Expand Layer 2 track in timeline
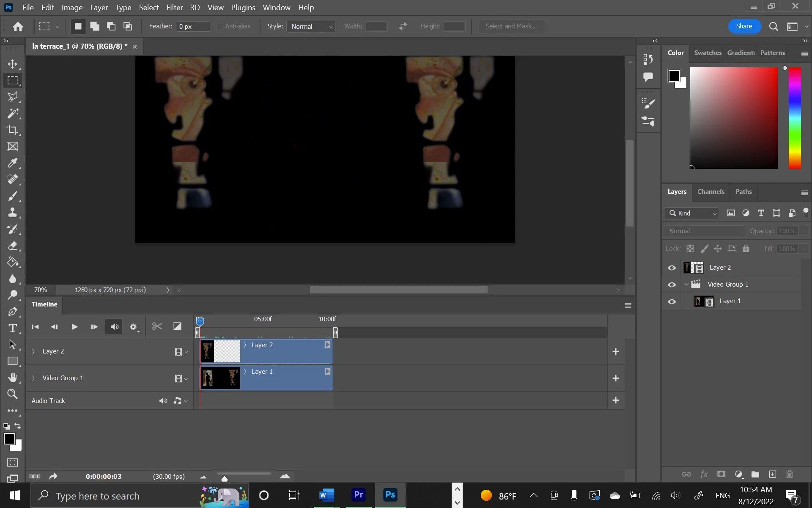Image resolution: width=812 pixels, height=508 pixels. pos(33,351)
